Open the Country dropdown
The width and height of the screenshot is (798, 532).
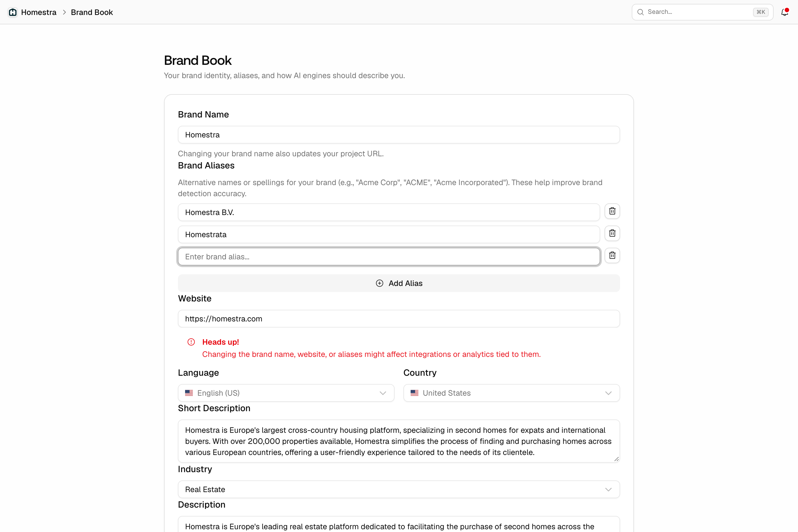511,393
